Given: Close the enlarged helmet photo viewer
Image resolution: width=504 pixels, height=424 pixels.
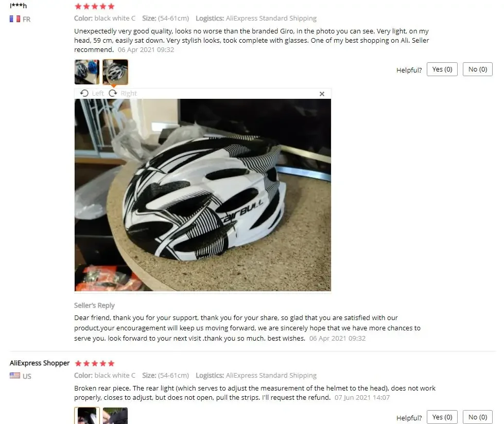Looking at the screenshot, I should [322, 94].
